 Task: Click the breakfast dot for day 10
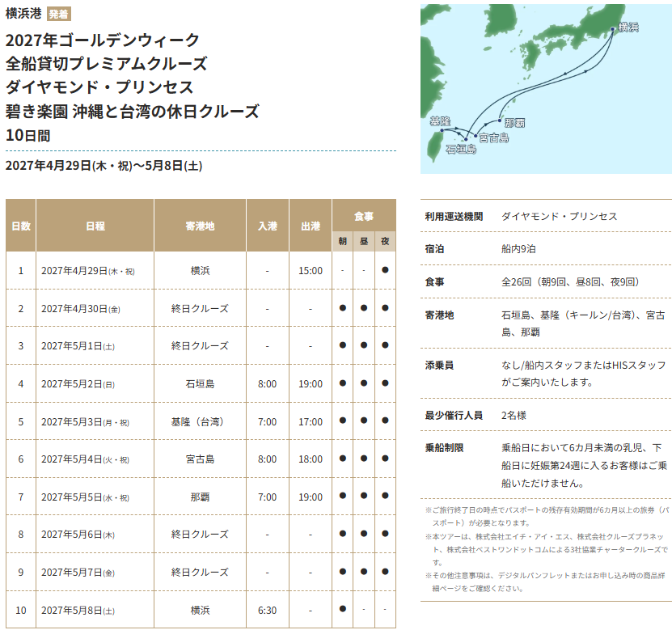pyautogui.click(x=342, y=609)
